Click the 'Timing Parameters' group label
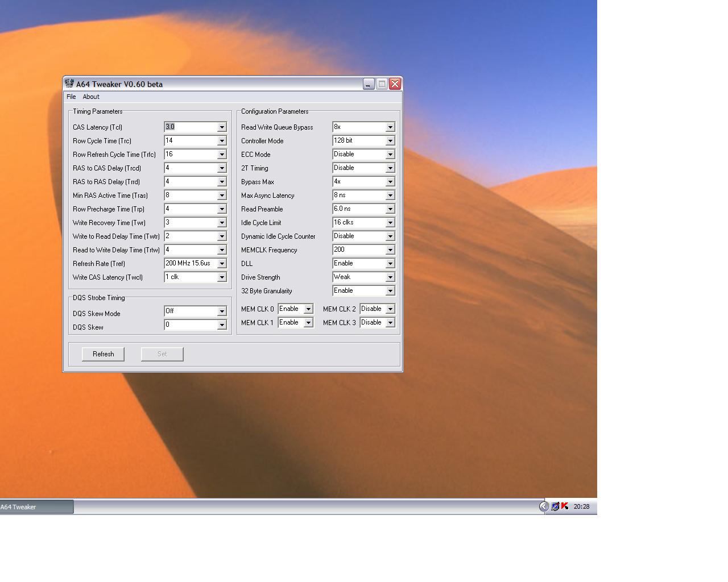 click(97, 111)
